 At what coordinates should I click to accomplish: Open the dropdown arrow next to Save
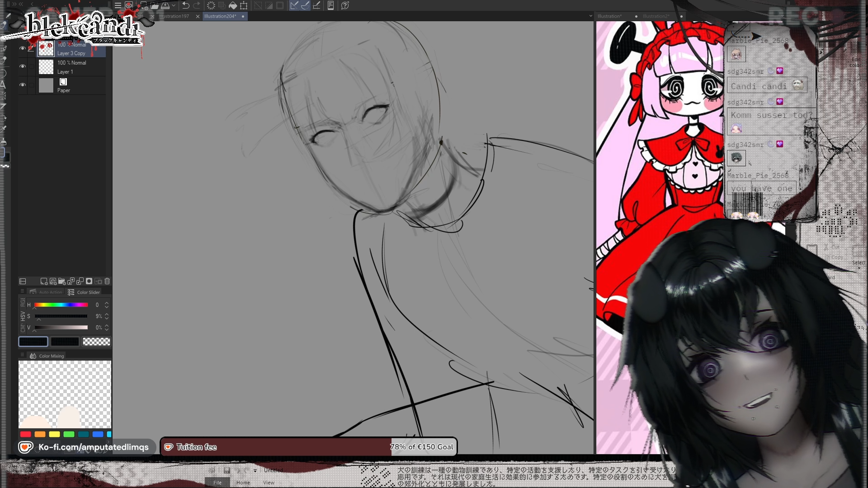point(174,5)
